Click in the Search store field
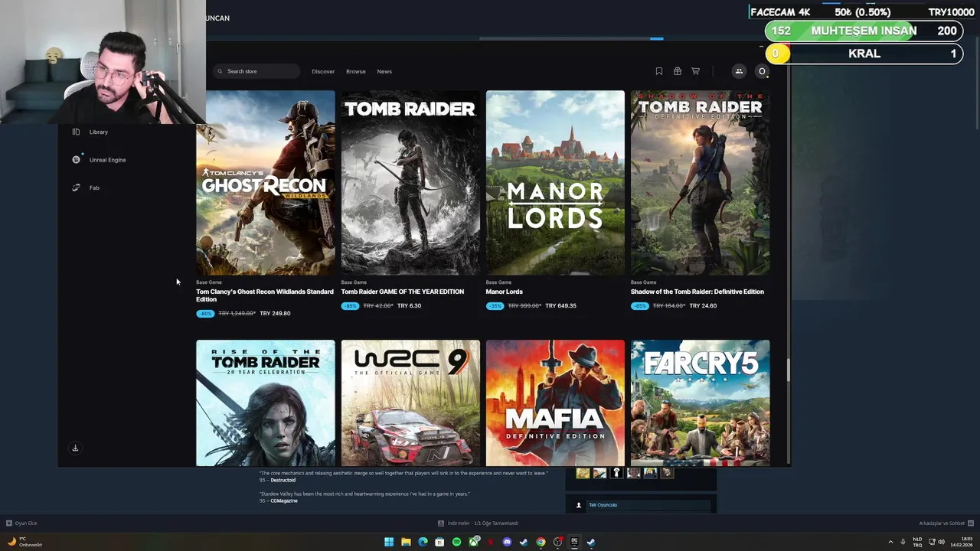 256,71
